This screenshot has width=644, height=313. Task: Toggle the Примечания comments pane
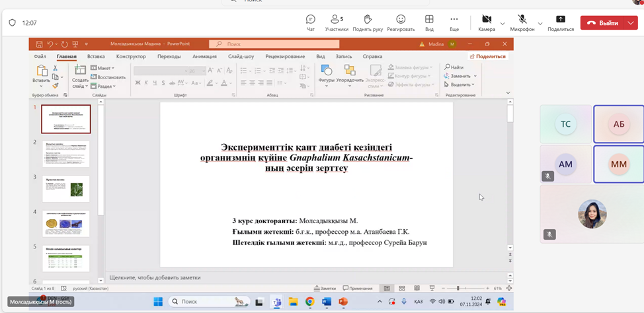pyautogui.click(x=358, y=289)
